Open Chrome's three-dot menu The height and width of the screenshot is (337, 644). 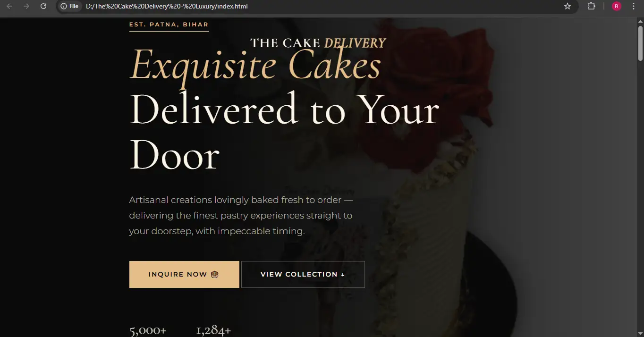coord(634,6)
